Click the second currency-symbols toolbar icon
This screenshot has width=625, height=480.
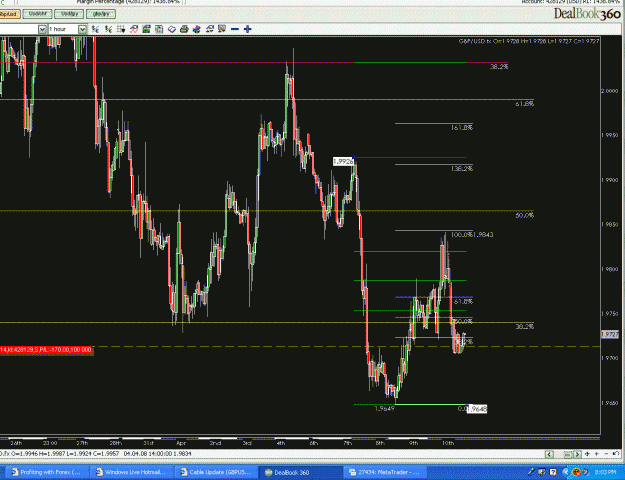coord(108,29)
